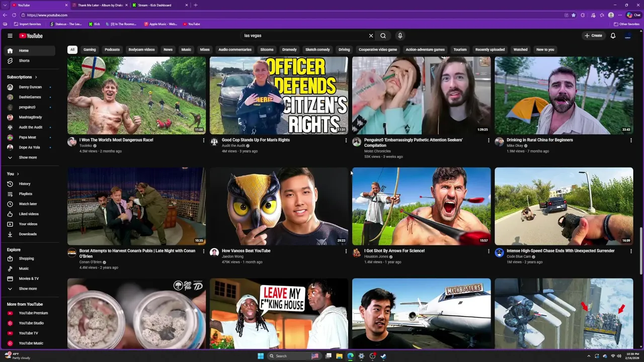Screen dimensions: 644x362
Task: Expand the Explore Show more list
Action: 28,289
